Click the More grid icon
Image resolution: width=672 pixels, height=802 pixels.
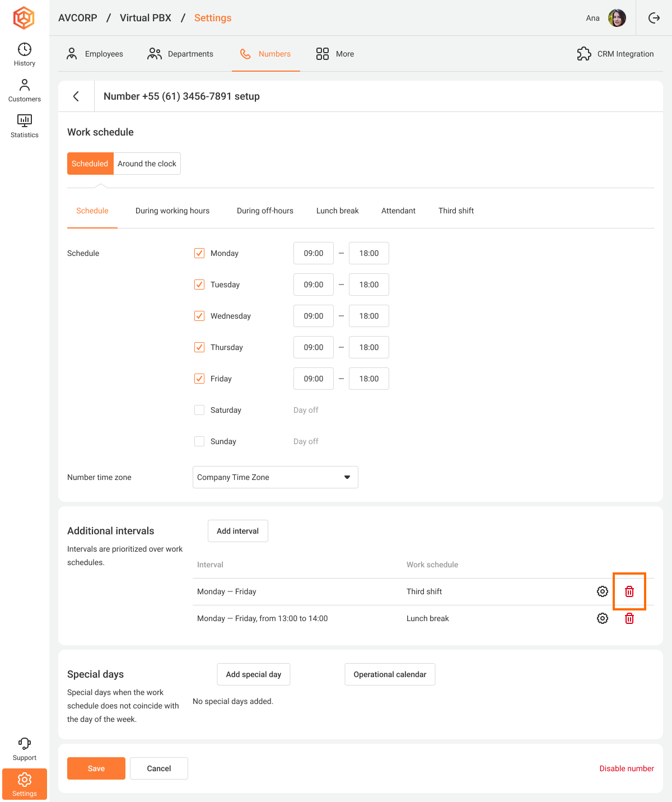[x=322, y=54]
